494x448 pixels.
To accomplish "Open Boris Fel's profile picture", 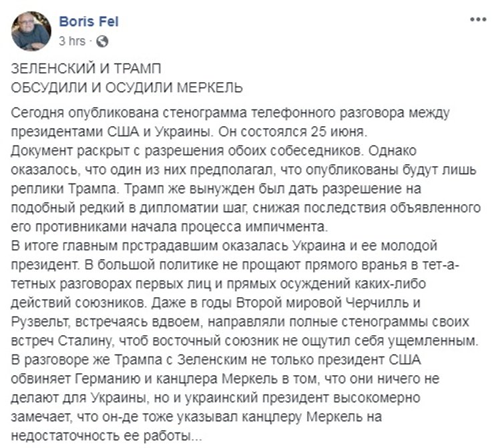I will (x=32, y=31).
